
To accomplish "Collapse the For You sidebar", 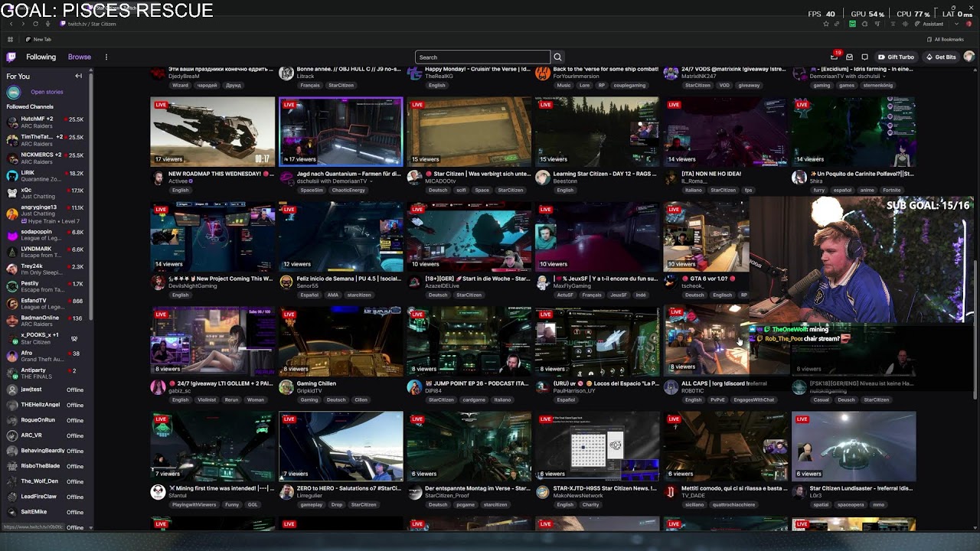I will click(78, 76).
